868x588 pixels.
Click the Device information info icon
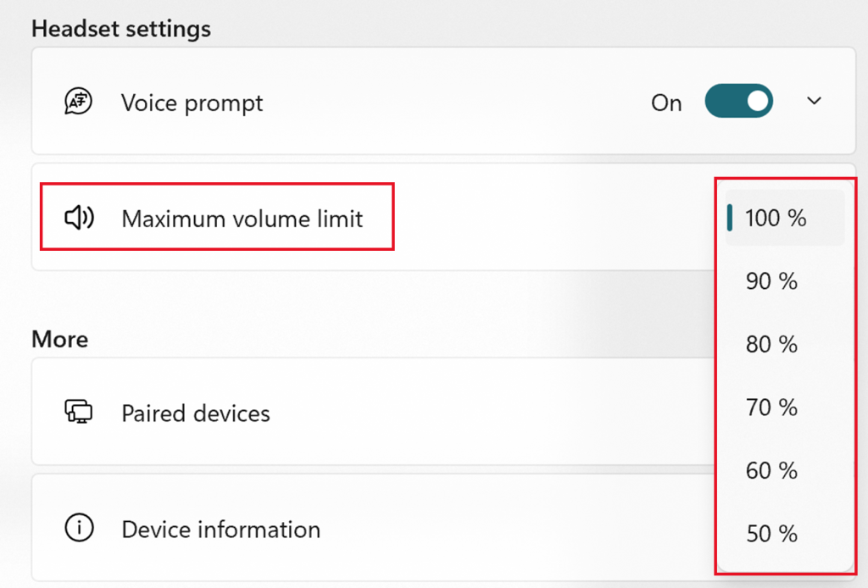click(x=79, y=529)
